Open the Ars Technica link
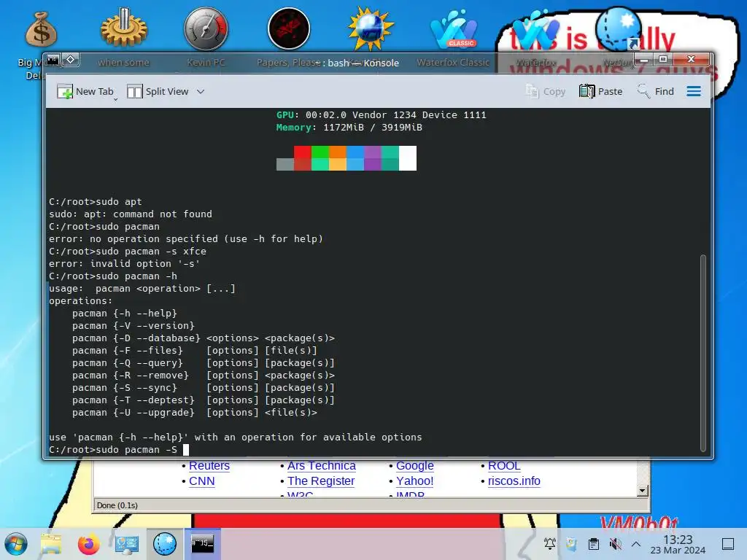This screenshot has height=560, width=747. tap(322, 466)
